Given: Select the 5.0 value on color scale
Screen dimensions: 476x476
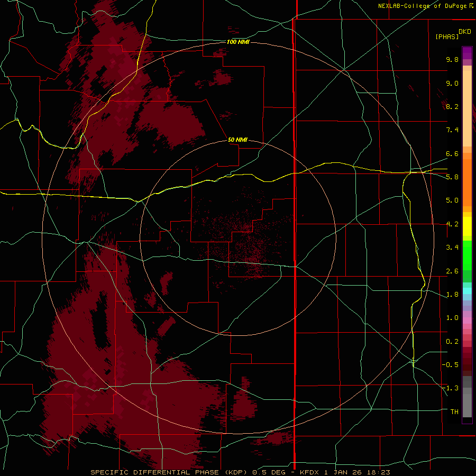Looking at the screenshot, I should point(452,200).
